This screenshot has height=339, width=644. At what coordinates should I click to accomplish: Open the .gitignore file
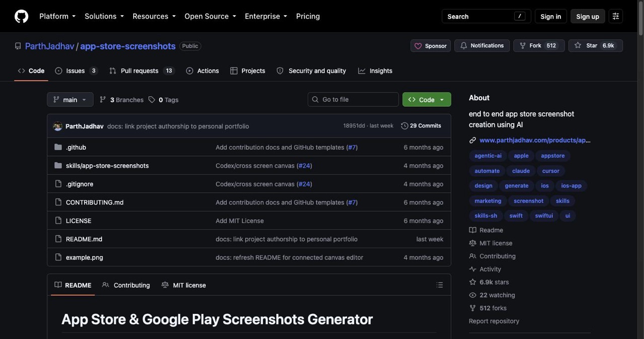click(x=79, y=184)
